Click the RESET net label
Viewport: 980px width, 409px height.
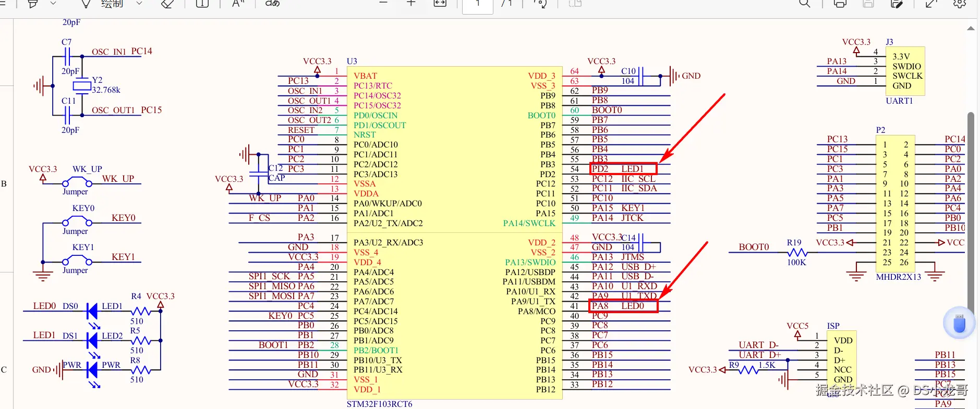[x=301, y=130]
